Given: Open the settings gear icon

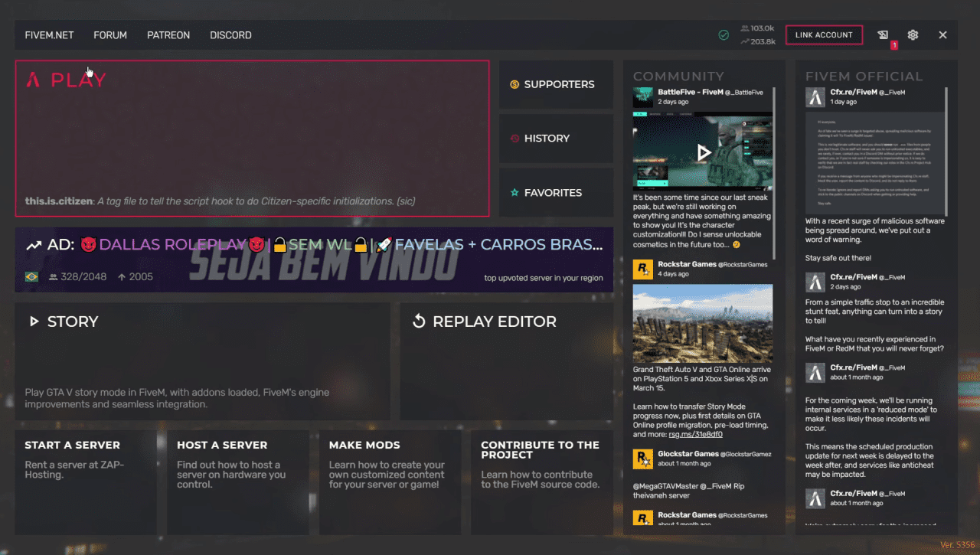Looking at the screenshot, I should [x=913, y=35].
